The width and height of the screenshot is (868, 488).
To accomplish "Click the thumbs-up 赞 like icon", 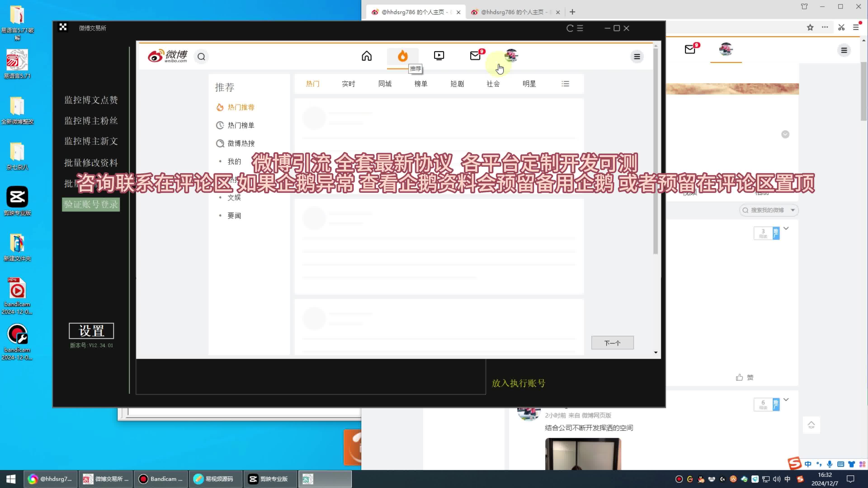I will click(740, 377).
